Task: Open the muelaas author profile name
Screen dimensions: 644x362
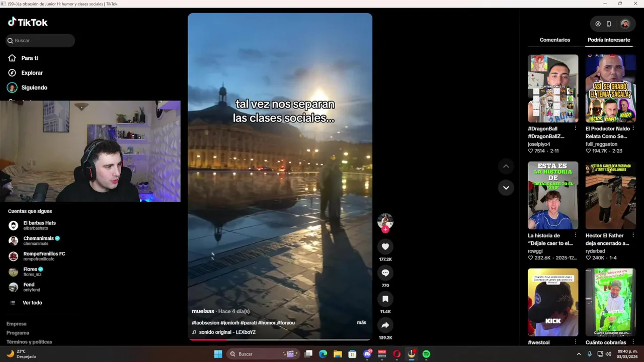Action: (x=203, y=311)
